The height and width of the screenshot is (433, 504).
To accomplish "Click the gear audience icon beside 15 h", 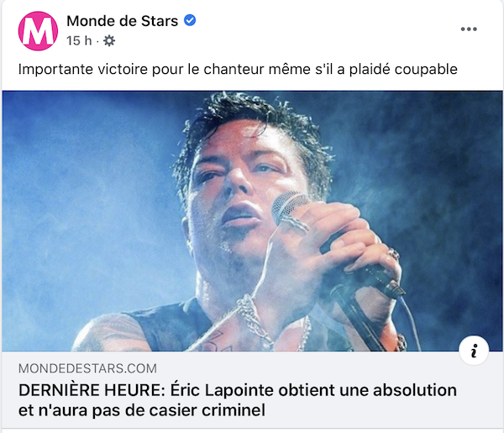I will coord(109,41).
